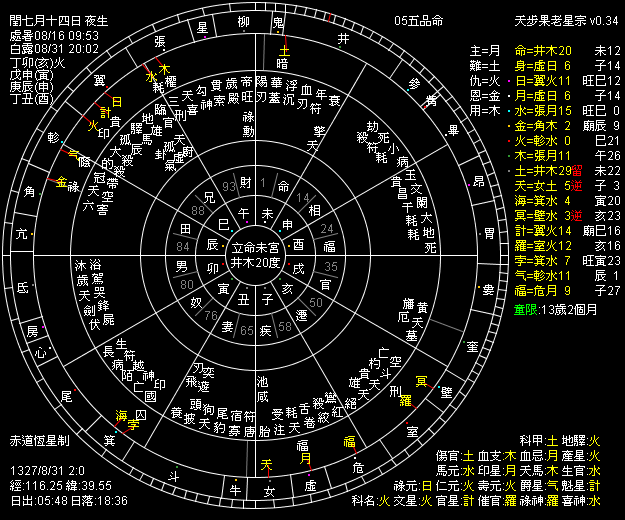Click the central 立命未宮 井木20度 label
Viewport: 625px width, 520px height.
tap(257, 255)
